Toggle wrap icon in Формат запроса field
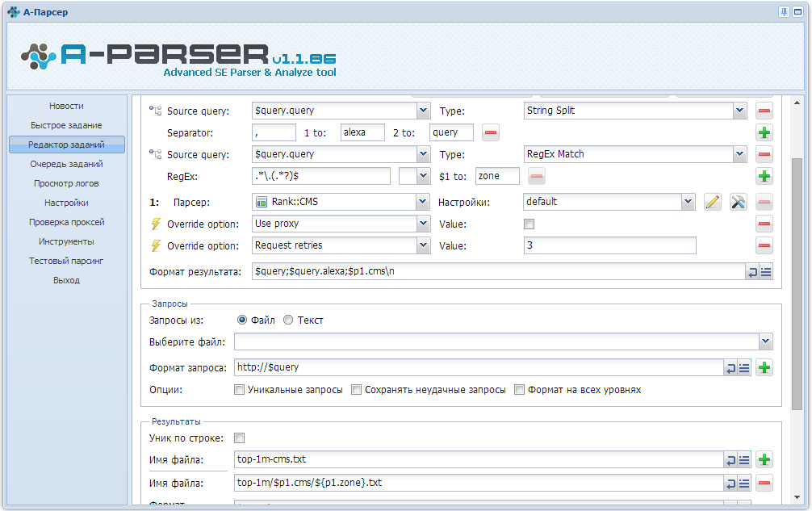The image size is (812, 511). [x=730, y=367]
